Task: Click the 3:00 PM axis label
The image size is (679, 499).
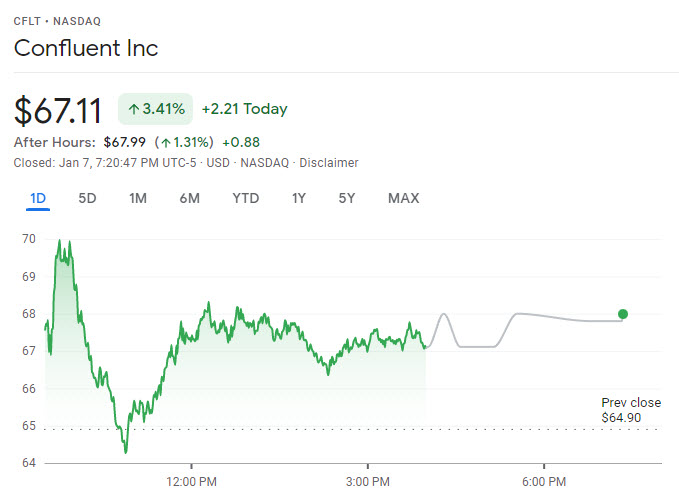Action: click(x=368, y=482)
